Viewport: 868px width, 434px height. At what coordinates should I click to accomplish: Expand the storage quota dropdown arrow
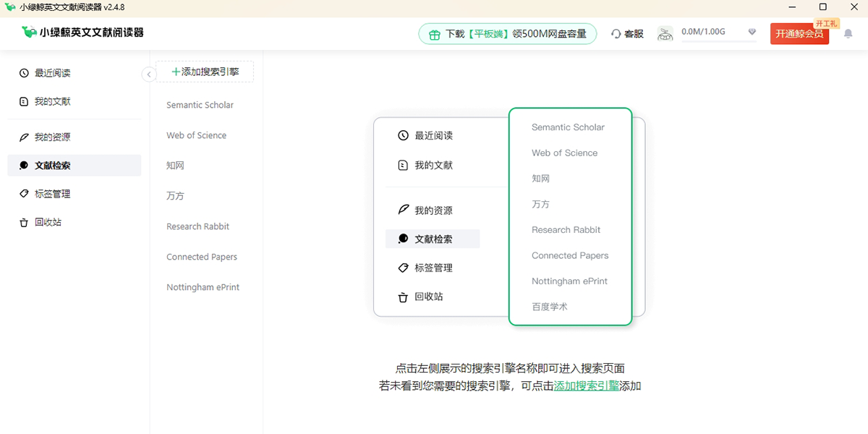(752, 33)
